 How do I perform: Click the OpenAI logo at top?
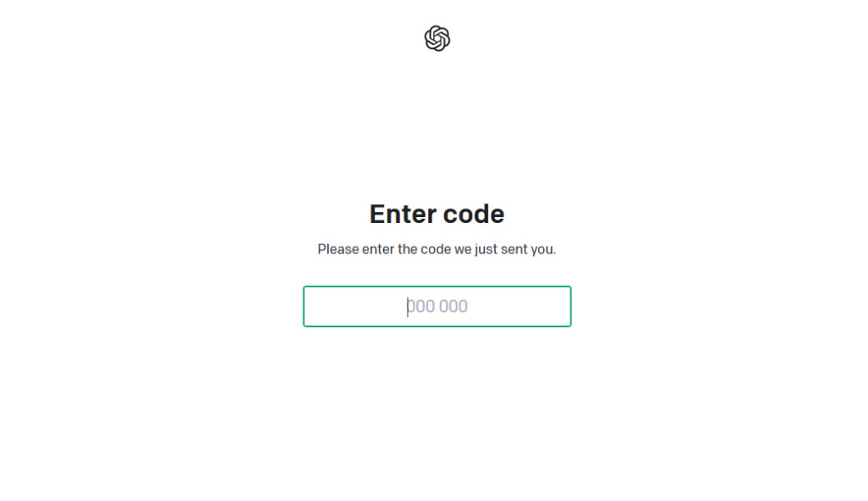pyautogui.click(x=437, y=38)
